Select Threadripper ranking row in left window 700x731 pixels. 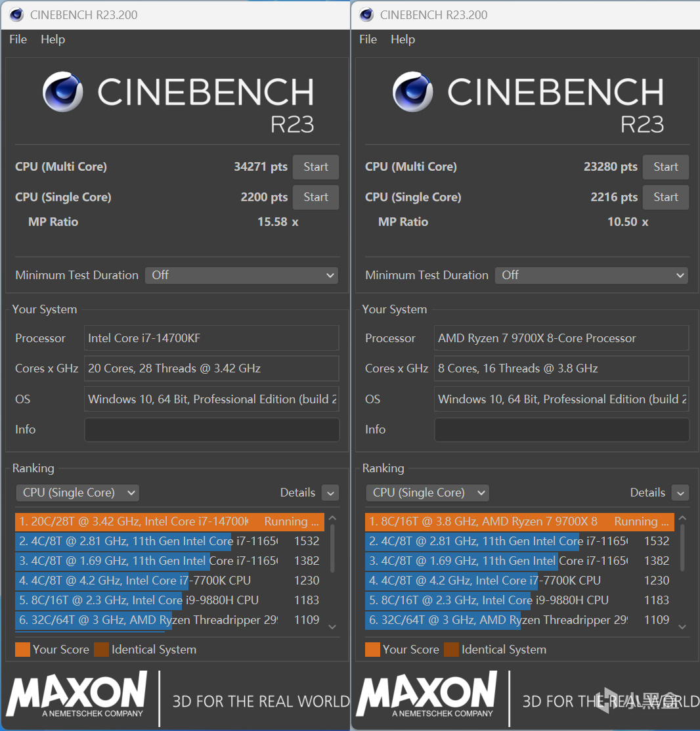pyautogui.click(x=169, y=620)
